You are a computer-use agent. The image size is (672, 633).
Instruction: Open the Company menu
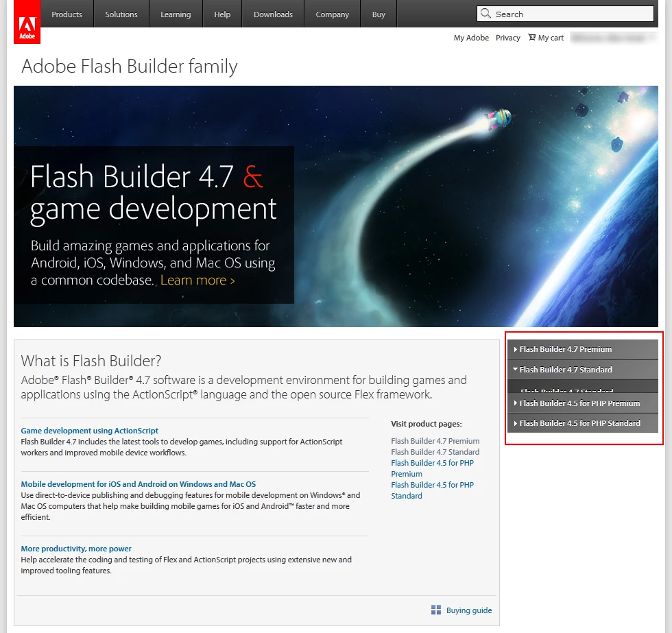[x=332, y=14]
